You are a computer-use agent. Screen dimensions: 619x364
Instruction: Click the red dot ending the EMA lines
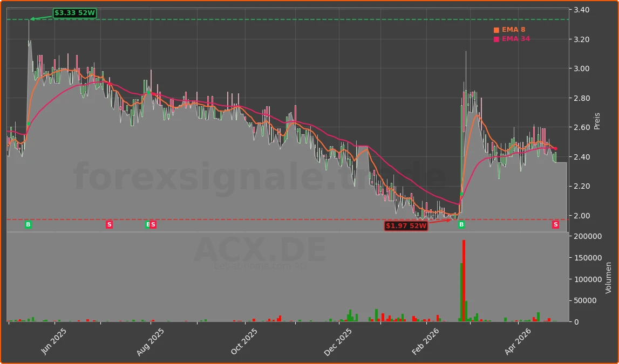click(x=555, y=148)
